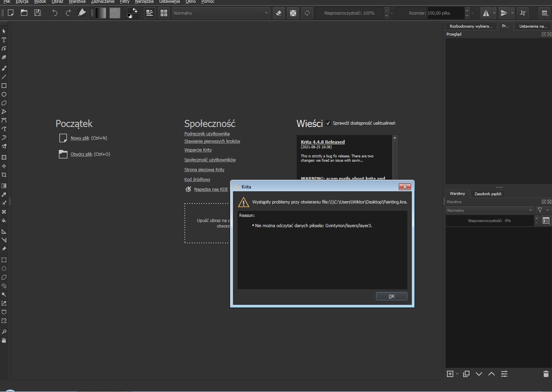Screen dimensions: 552x392
Task: Delete layer using the trash icon
Action: click(x=546, y=374)
